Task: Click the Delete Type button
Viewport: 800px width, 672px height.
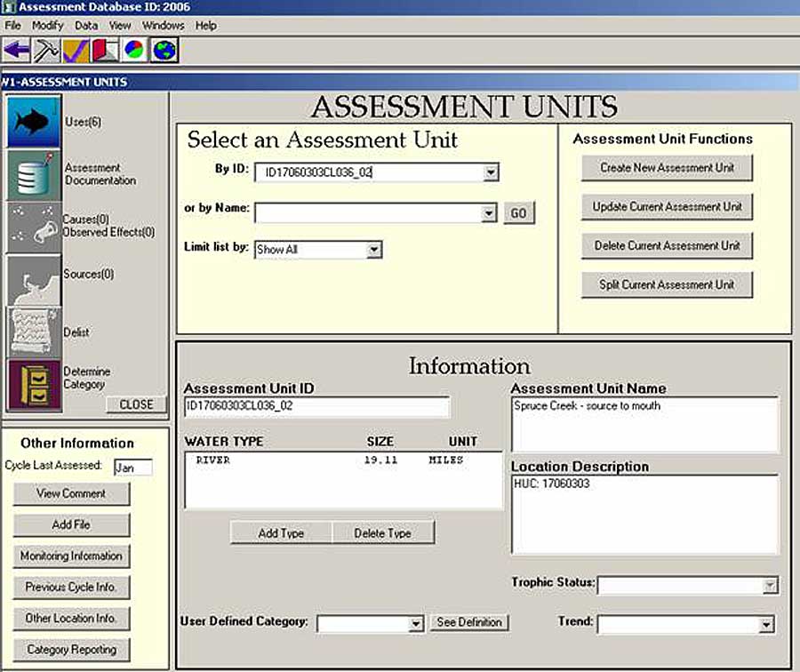Action: point(383,532)
